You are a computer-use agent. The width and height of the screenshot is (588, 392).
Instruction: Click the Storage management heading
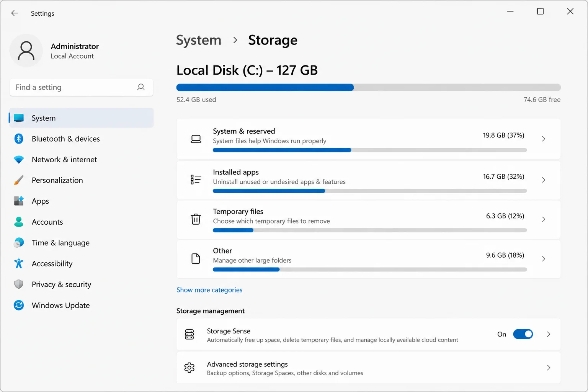click(x=211, y=311)
